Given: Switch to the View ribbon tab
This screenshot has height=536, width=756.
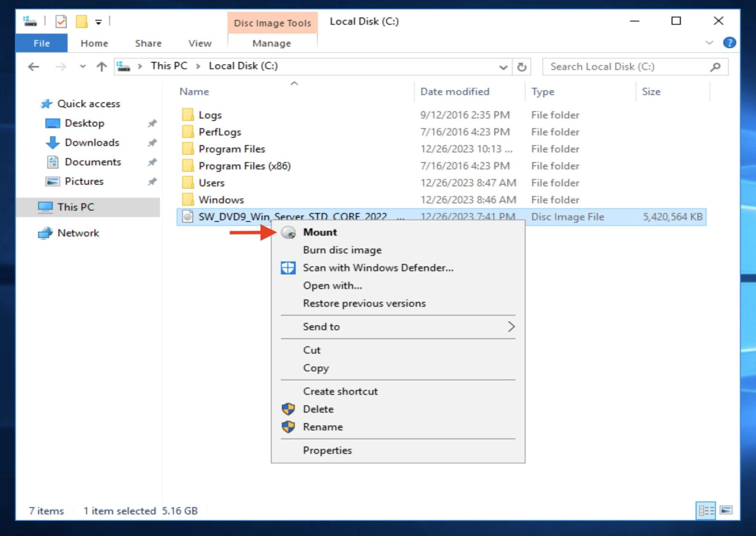Looking at the screenshot, I should tap(200, 43).
